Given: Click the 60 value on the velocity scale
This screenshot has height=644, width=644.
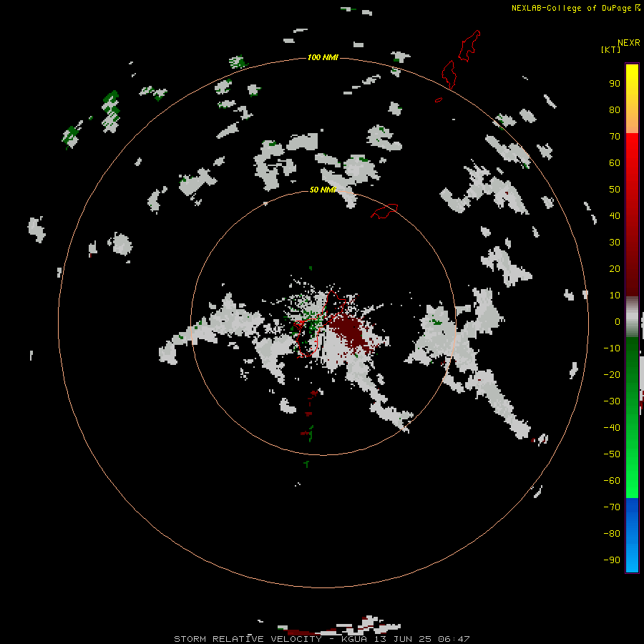Looking at the screenshot, I should [615, 163].
